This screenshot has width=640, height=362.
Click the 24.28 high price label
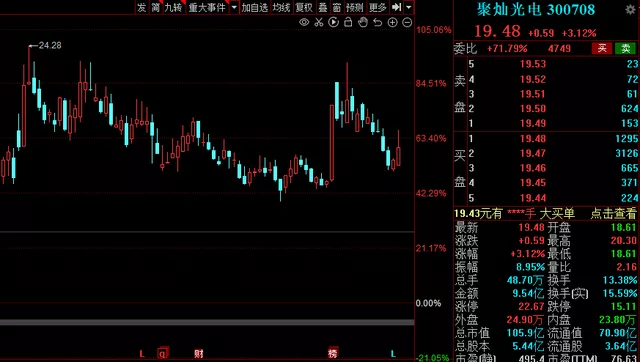click(50, 46)
